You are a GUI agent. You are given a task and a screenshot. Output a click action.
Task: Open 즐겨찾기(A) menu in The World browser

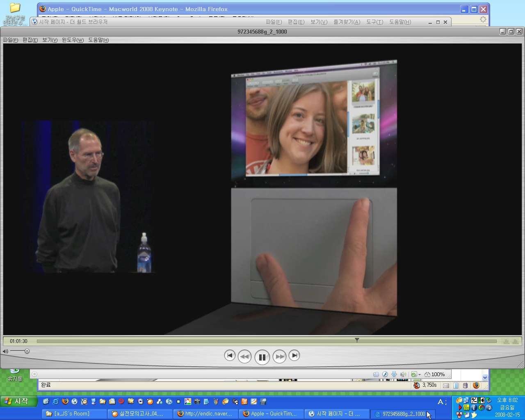tap(347, 22)
